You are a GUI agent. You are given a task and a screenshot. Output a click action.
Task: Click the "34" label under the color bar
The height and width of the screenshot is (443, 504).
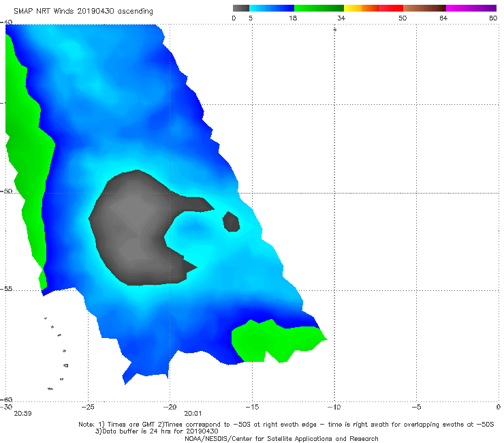coord(341,18)
